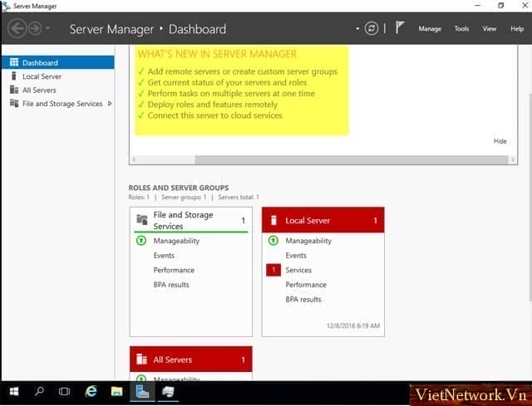Viewport: 532px width, 406px height.
Task: Open Manageability in Local Server tile
Action: (x=308, y=241)
